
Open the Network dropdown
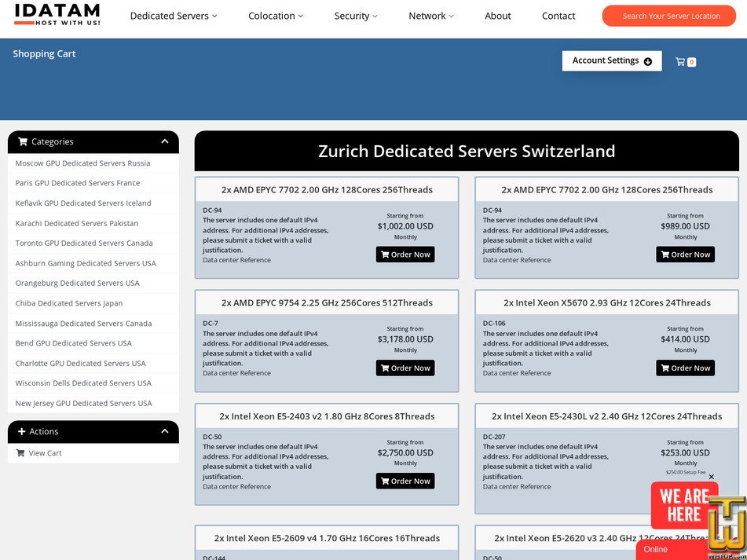click(x=430, y=15)
